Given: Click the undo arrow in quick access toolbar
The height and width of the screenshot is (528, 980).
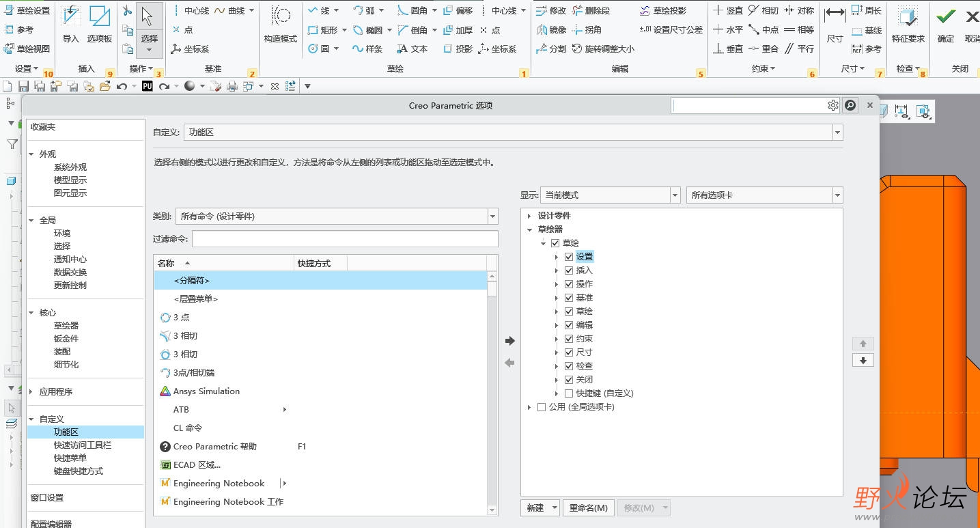Looking at the screenshot, I should (122, 86).
